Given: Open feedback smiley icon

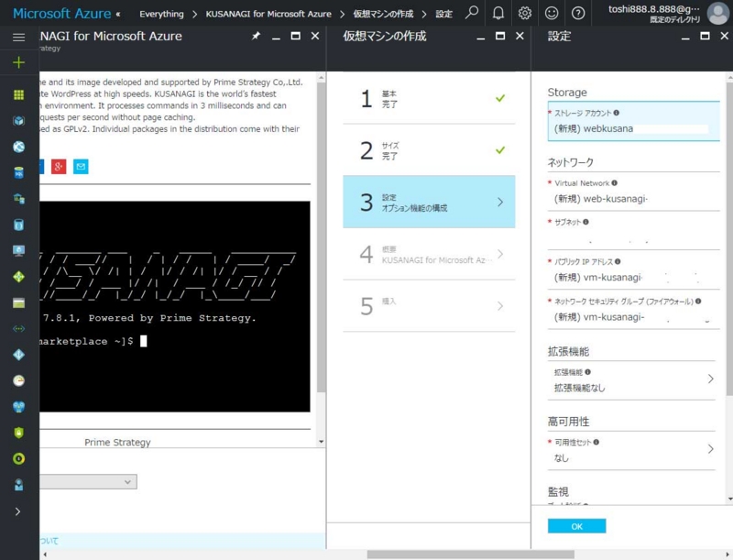Looking at the screenshot, I should coord(552,13).
